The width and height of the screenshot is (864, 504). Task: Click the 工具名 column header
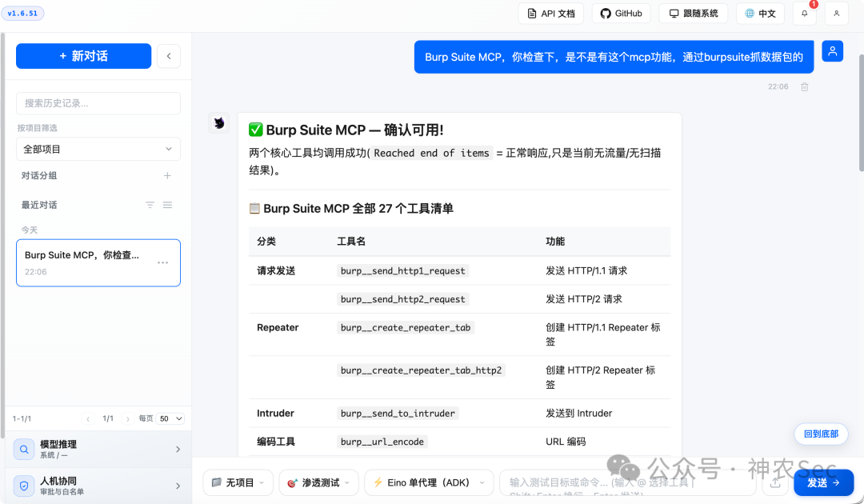click(x=351, y=242)
